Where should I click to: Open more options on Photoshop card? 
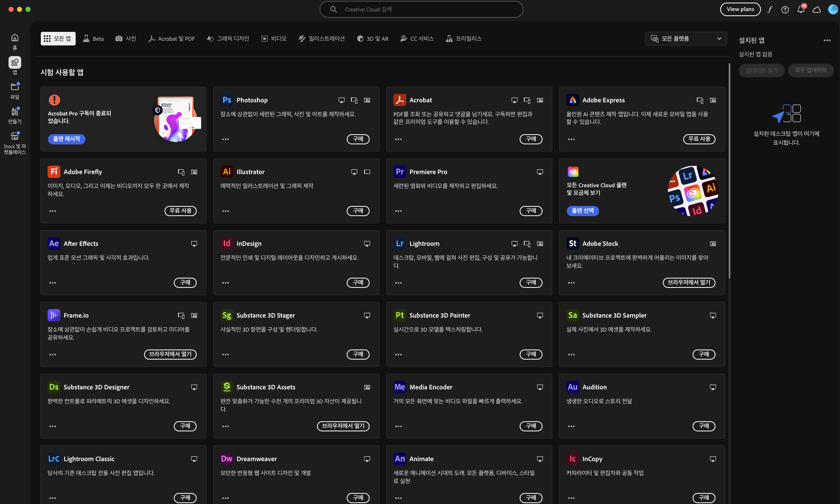pos(226,139)
